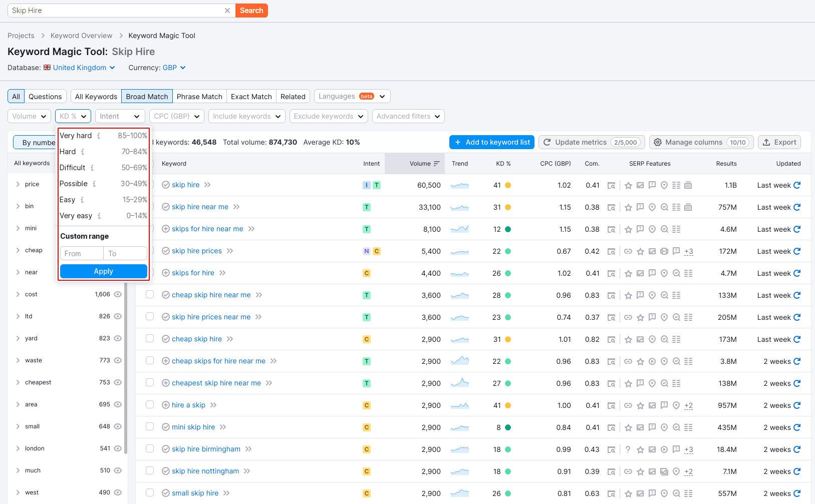815x504 pixels.
Task: Click the Apply button in KD filter
Action: (104, 271)
